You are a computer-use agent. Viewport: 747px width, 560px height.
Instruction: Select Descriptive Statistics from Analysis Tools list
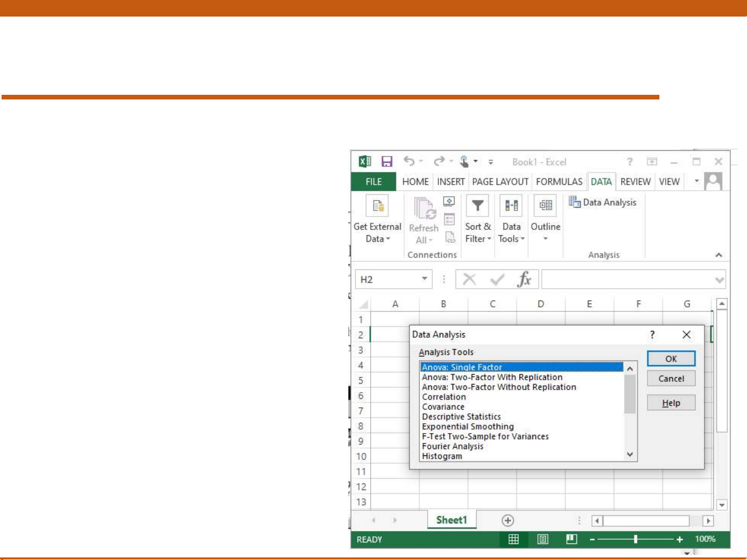tap(461, 417)
